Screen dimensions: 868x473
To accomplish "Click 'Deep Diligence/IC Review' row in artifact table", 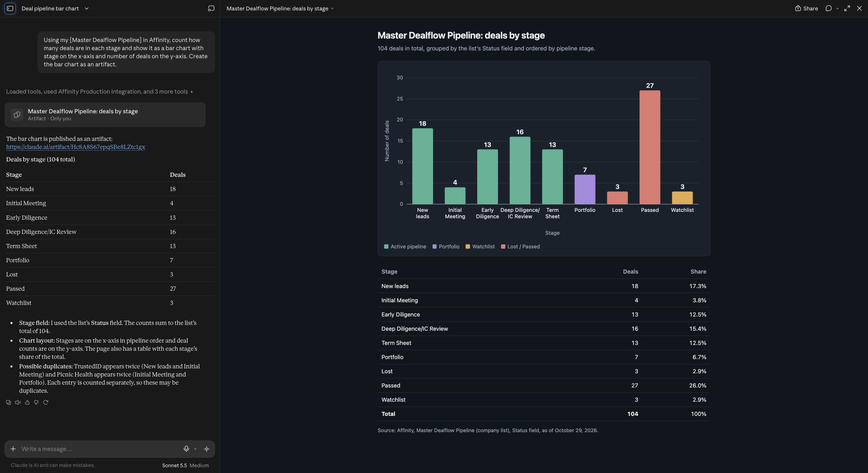I will (x=543, y=329).
